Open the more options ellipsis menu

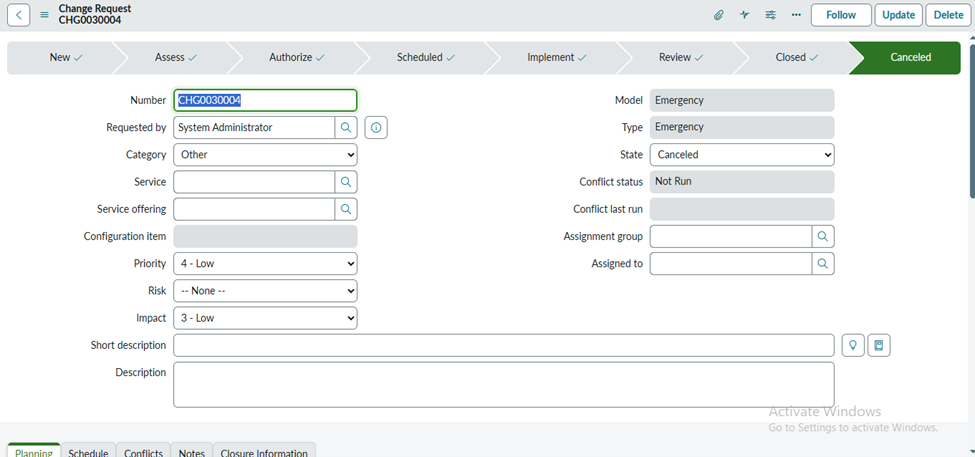click(796, 15)
